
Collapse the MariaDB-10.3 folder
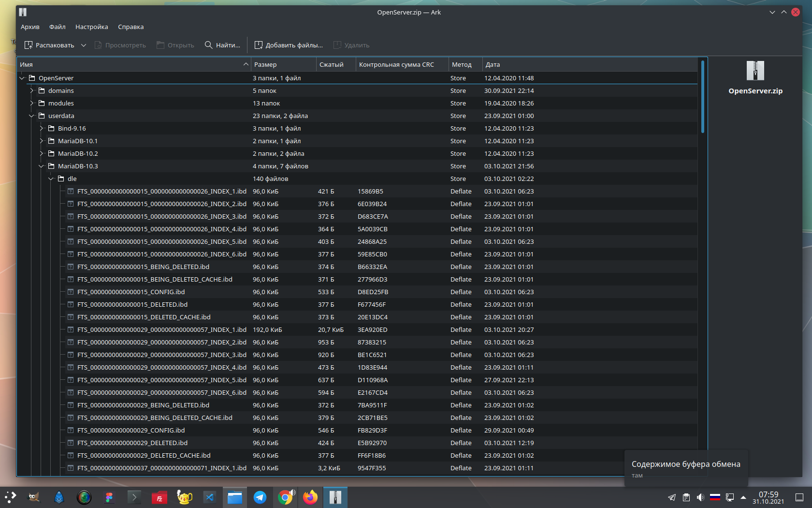[x=42, y=166]
